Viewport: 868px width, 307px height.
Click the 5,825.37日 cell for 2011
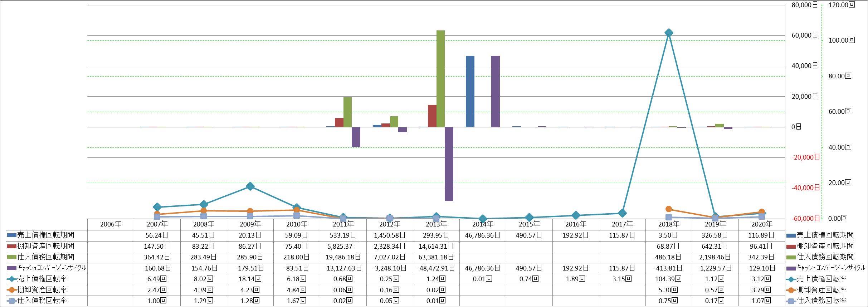343,246
